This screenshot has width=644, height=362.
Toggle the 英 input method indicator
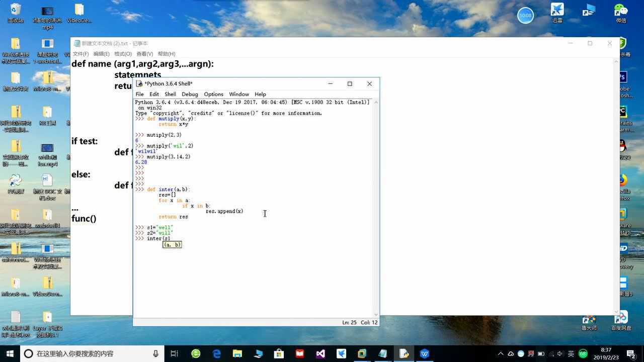coord(571,353)
